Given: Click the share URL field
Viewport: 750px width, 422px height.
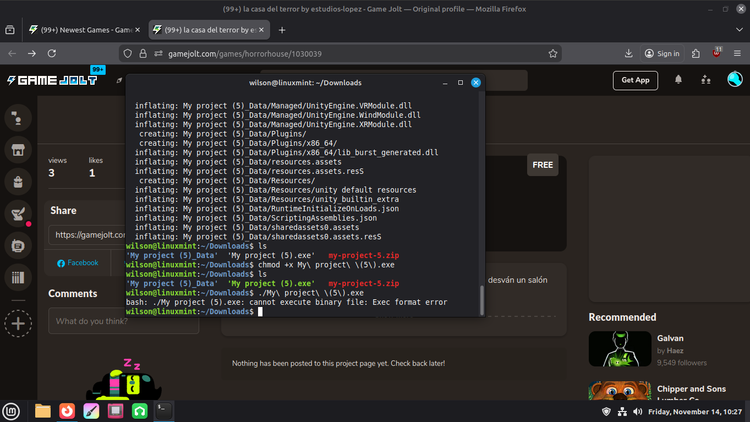Looking at the screenshot, I should point(87,235).
